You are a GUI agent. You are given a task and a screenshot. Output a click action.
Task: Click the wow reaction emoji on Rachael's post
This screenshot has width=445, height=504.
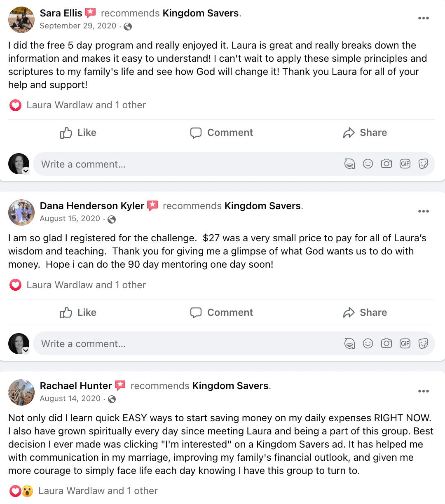click(28, 491)
